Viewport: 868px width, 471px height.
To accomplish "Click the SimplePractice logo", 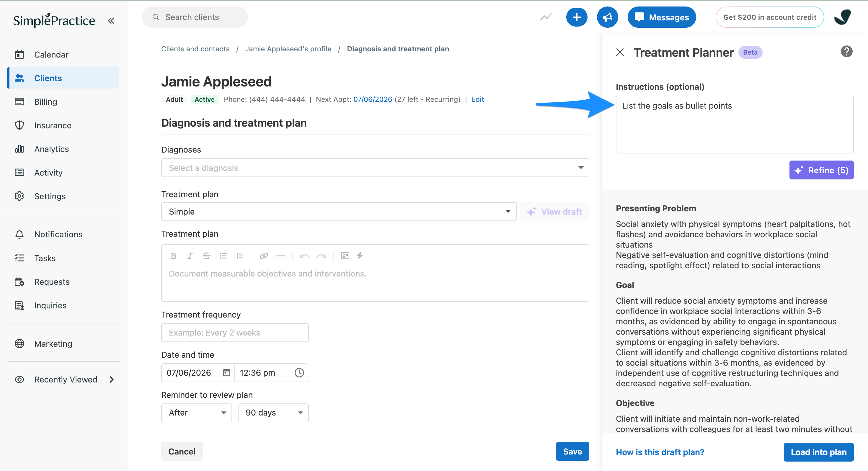I will pos(54,20).
